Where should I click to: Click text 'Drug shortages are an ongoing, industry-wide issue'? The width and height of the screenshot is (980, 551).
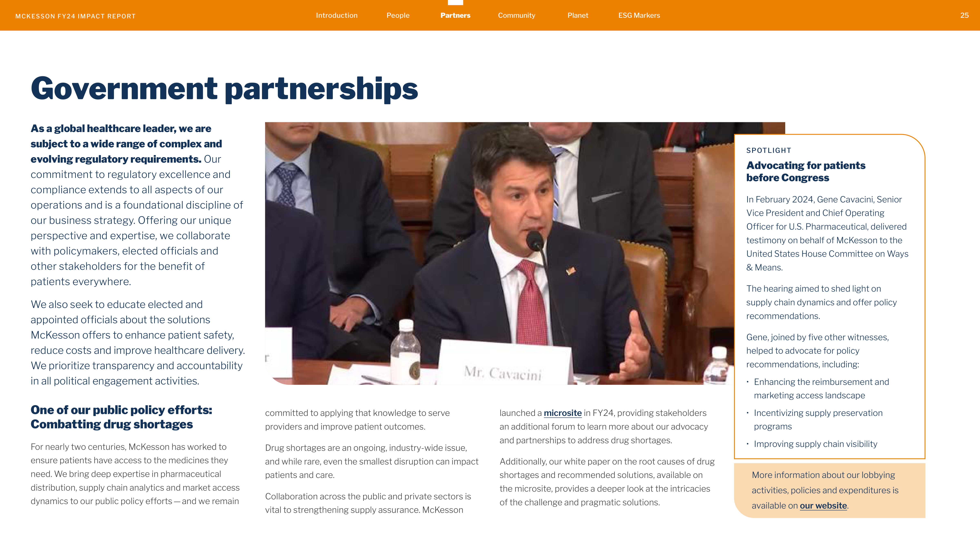tap(372, 462)
